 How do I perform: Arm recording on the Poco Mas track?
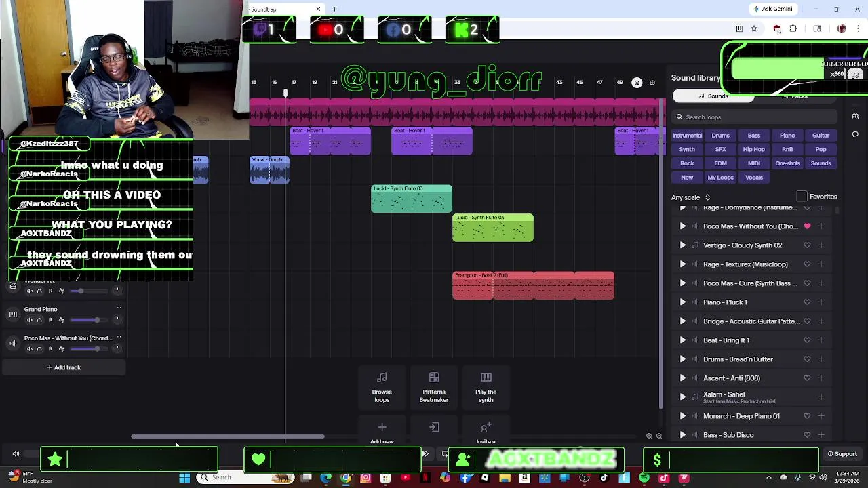(50, 348)
